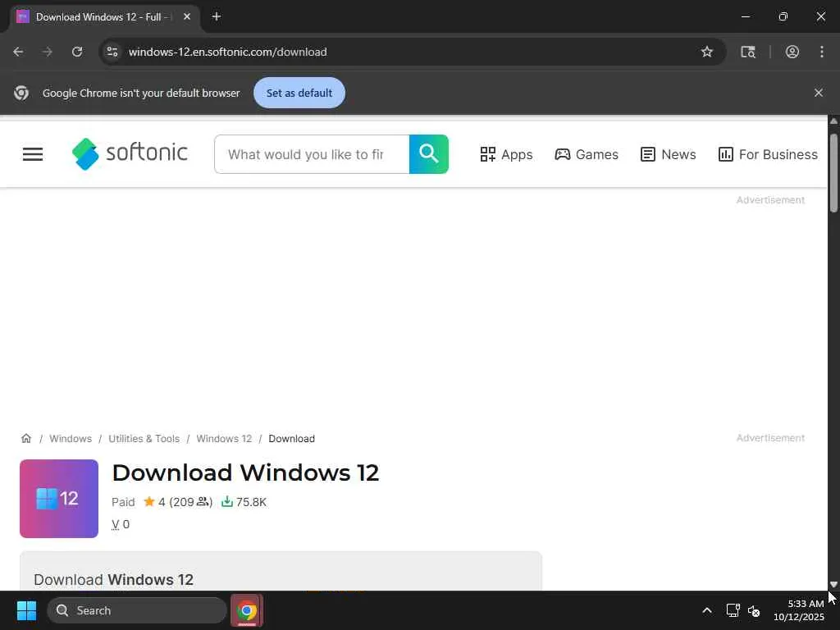Open a new browser tab
Viewport: 840px width, 630px height.
point(217,16)
